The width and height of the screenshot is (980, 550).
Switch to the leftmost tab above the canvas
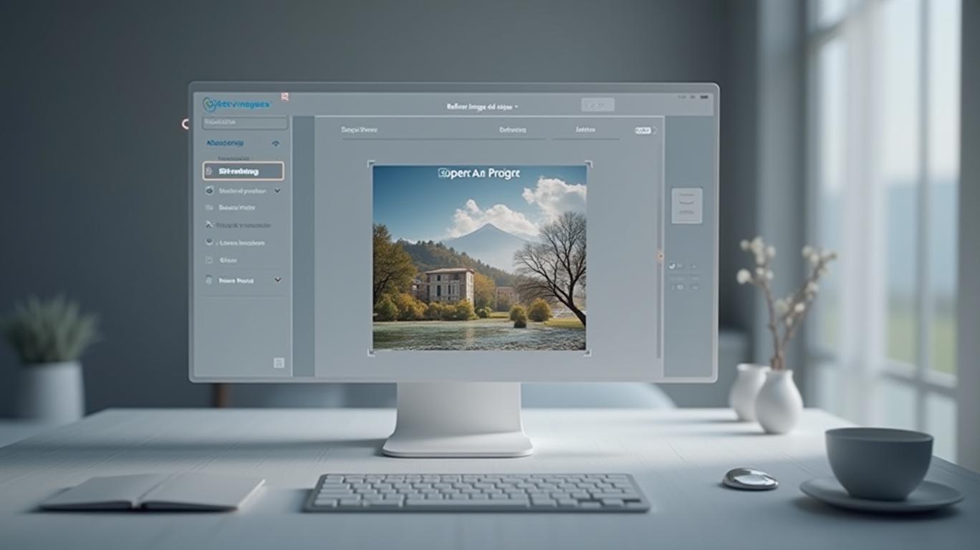(x=360, y=130)
